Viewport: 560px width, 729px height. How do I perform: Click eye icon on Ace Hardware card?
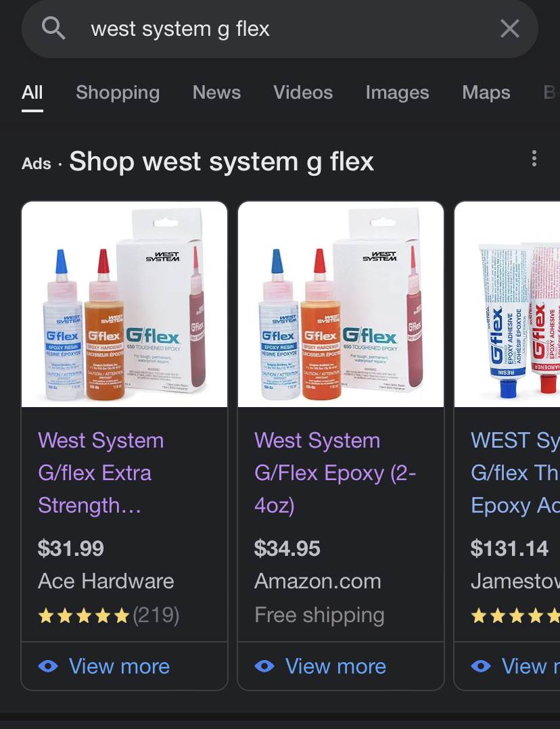48,666
